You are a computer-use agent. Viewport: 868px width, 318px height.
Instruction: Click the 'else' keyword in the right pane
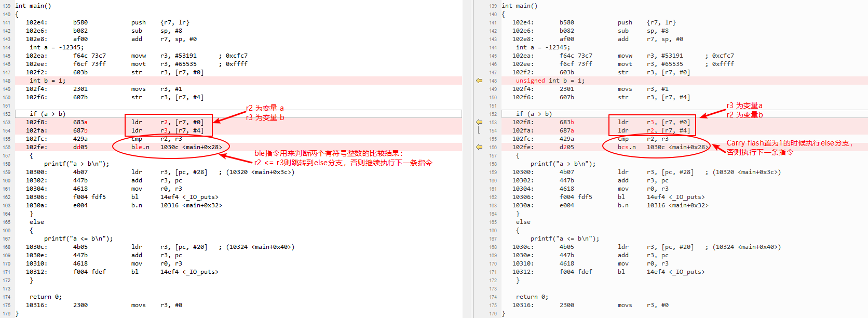(x=523, y=222)
